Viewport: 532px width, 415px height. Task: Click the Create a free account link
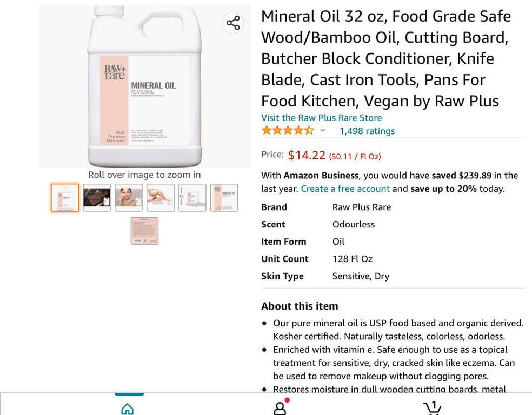[345, 189]
